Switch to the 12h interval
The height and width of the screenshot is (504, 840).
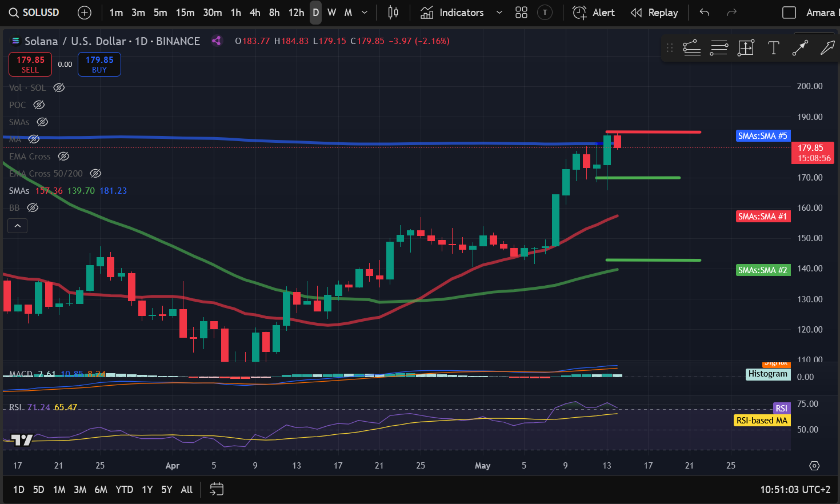pyautogui.click(x=296, y=13)
